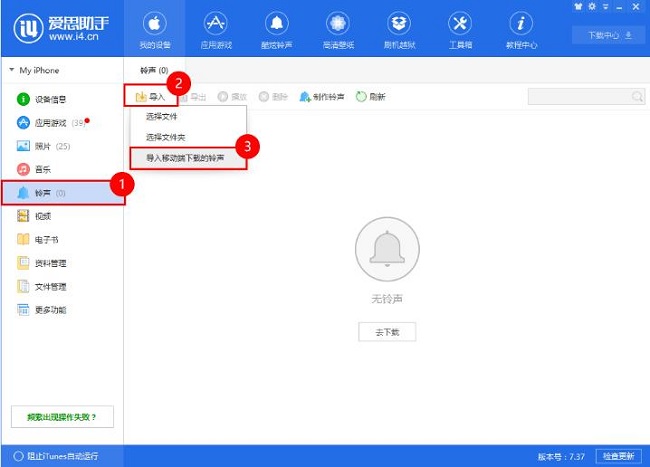Open 高清壁纸 wallpapers section
Image resolution: width=650 pixels, height=467 pixels.
coord(337,30)
